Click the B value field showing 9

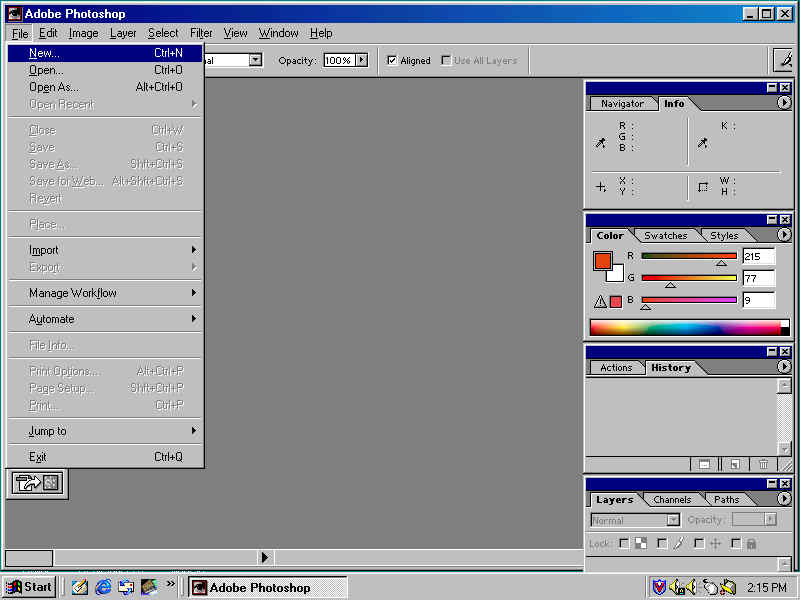pyautogui.click(x=759, y=300)
